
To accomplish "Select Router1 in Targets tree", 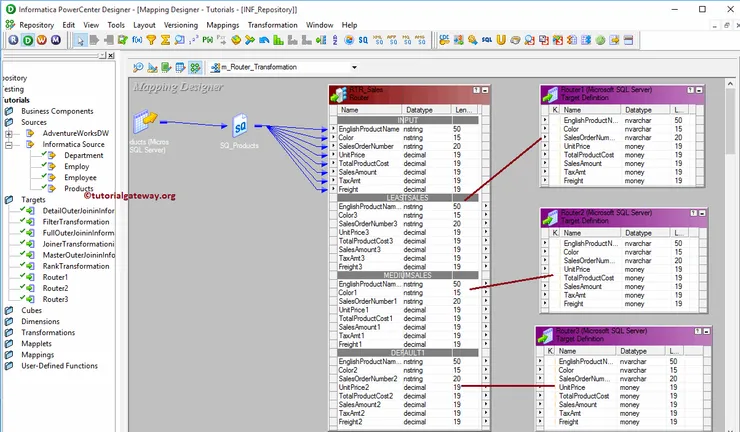I will point(55,277).
